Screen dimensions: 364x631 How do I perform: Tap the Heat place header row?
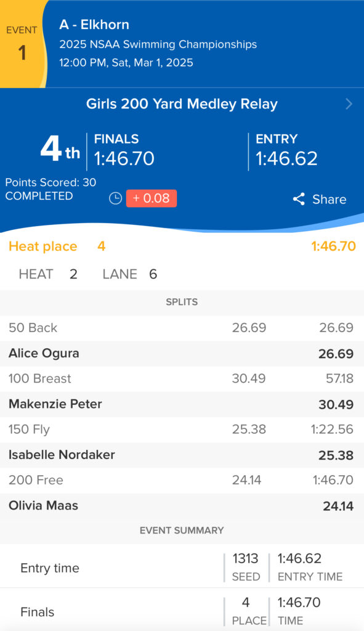pos(182,246)
